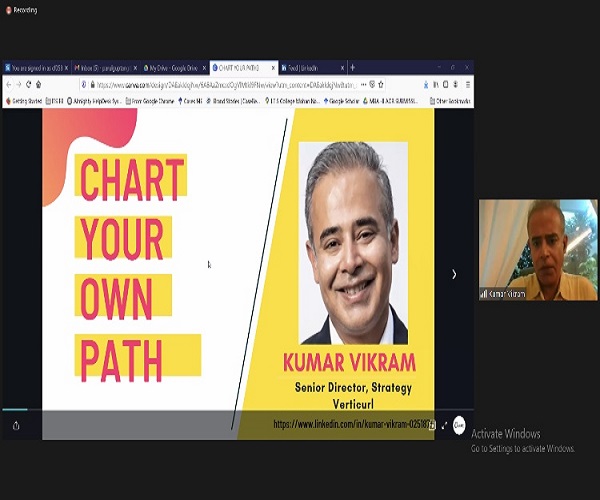
Task: Go back using browser back arrow
Action: (x=9, y=85)
